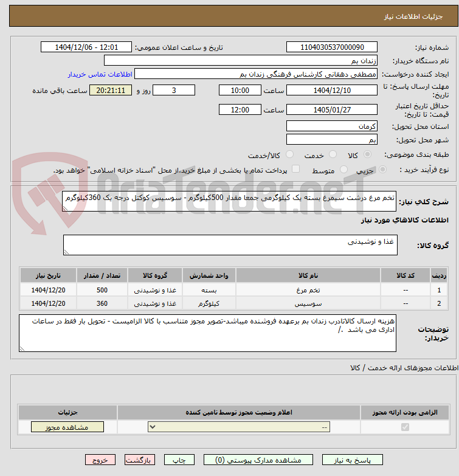The image size is (459, 476).
Task: Click the شهر محل تحویل field بم
Action: pos(332,139)
